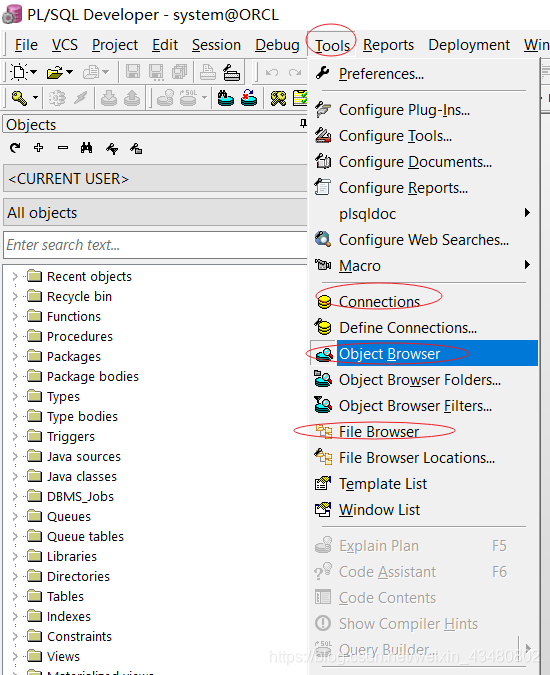Open the Project menu

click(x=115, y=45)
